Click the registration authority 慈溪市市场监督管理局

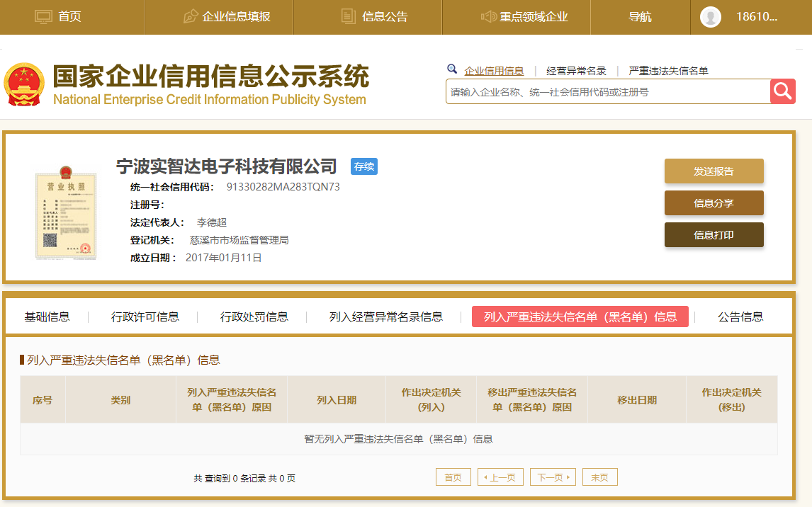(239, 240)
